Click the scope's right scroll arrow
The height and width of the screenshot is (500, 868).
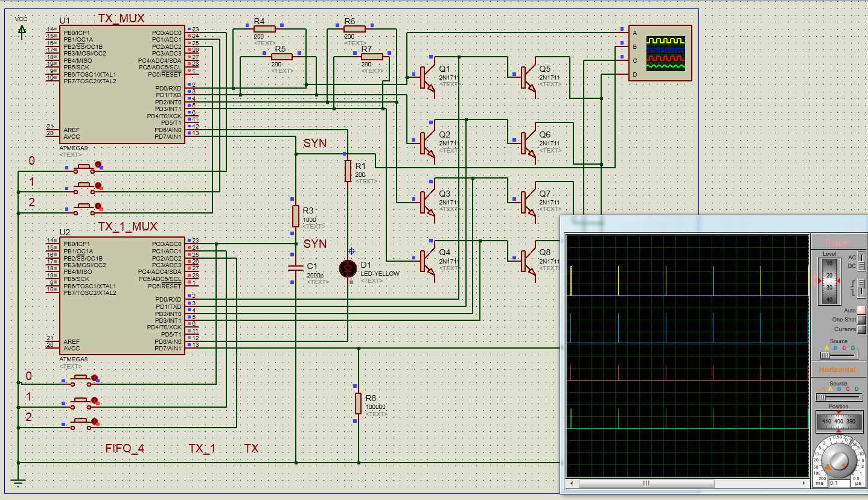[803, 484]
